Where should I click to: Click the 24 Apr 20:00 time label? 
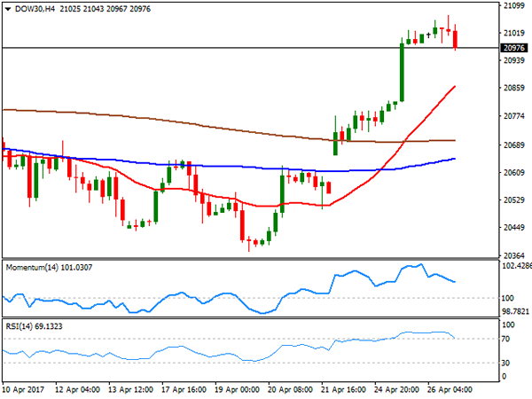[396, 389]
